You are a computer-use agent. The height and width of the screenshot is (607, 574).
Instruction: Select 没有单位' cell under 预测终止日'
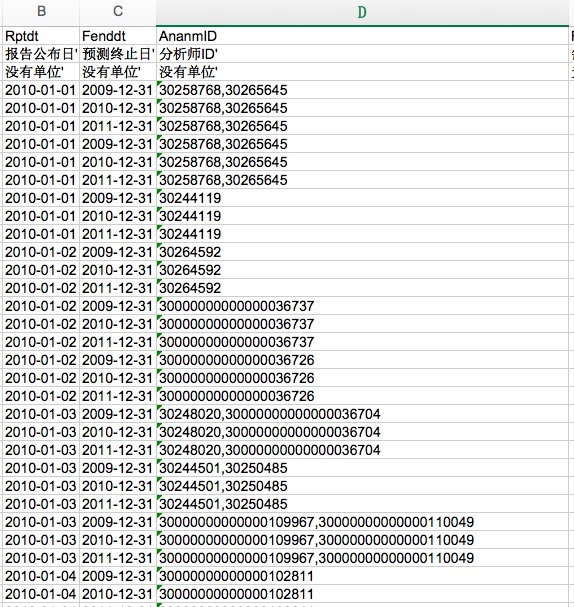coord(118,72)
